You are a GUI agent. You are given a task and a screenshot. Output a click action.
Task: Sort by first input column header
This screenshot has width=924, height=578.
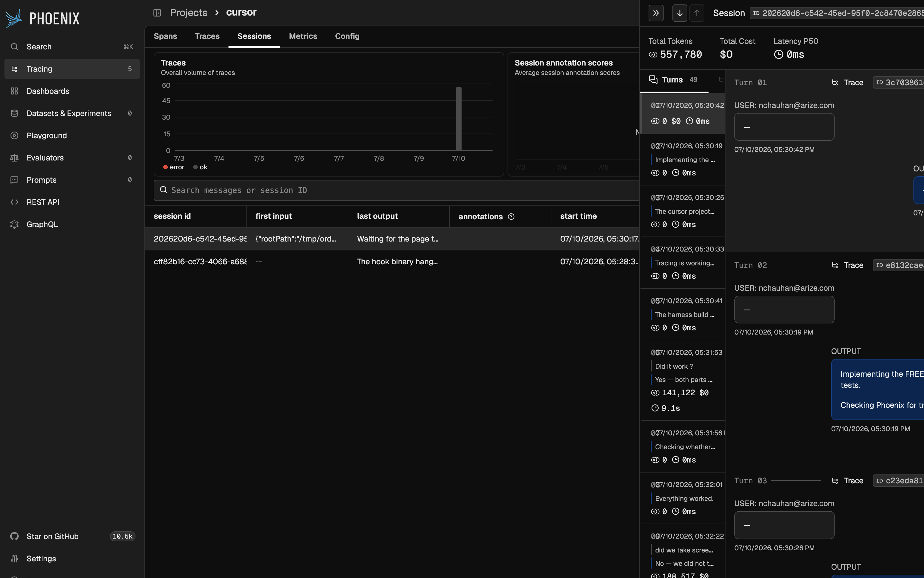274,216
